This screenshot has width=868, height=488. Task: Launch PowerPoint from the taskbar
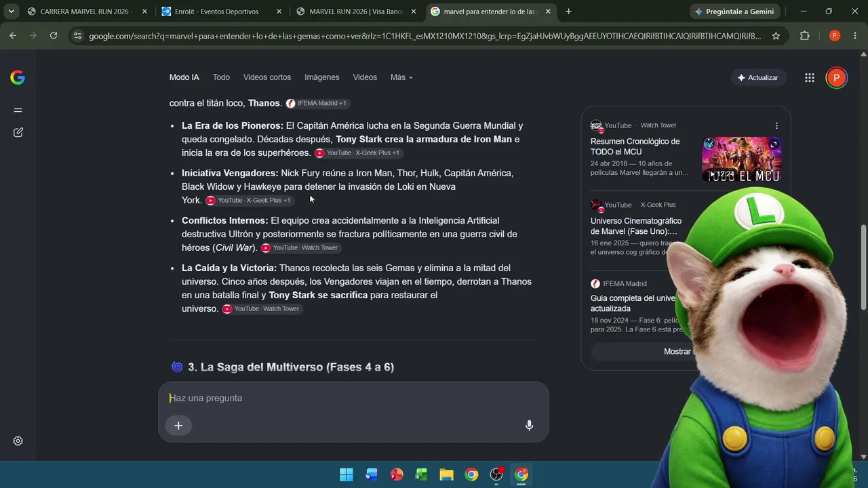pos(397,474)
